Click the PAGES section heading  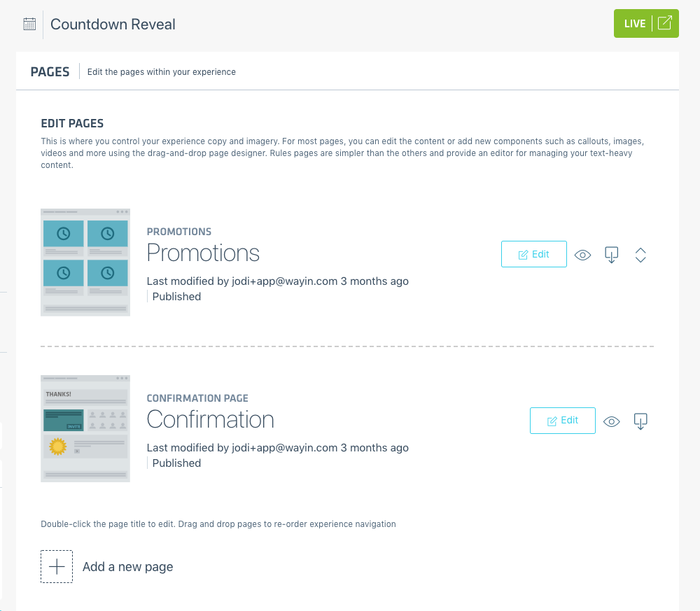click(50, 71)
